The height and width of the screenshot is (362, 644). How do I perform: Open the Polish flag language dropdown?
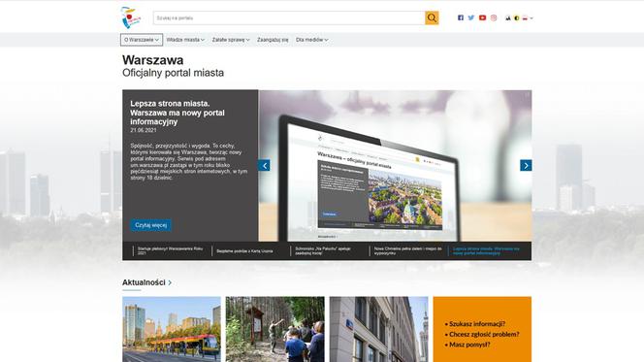pyautogui.click(x=528, y=18)
